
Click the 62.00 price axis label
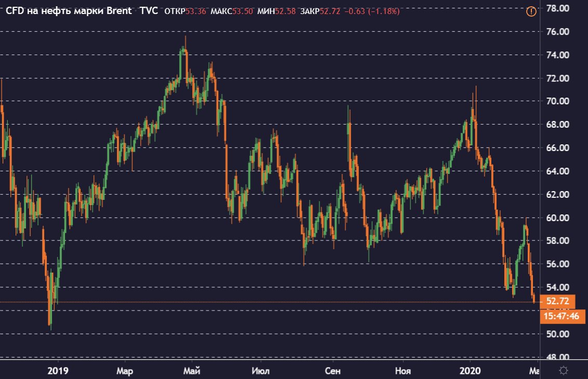click(x=558, y=194)
